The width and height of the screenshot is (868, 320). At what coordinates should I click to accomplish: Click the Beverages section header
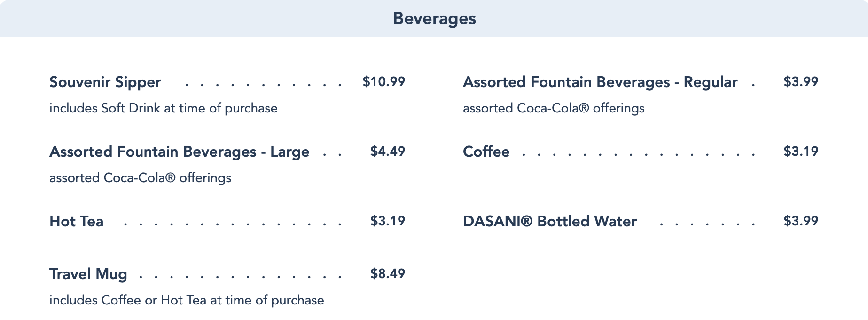(434, 18)
